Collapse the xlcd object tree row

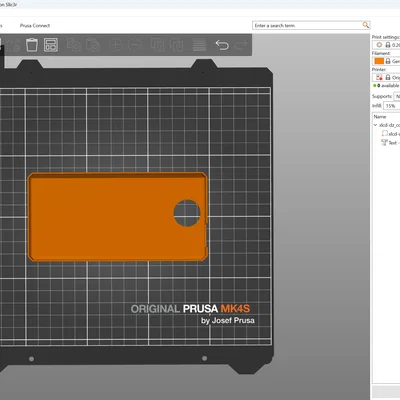tap(375, 125)
